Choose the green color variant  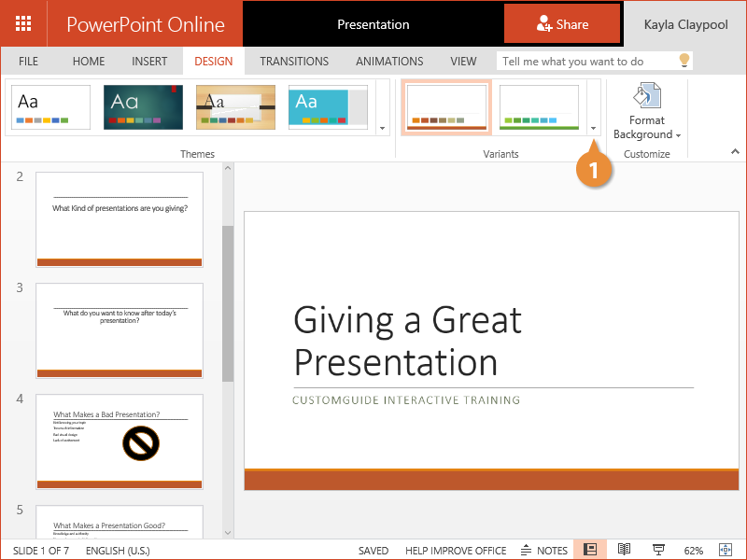[x=540, y=107]
